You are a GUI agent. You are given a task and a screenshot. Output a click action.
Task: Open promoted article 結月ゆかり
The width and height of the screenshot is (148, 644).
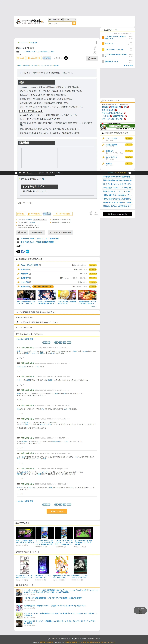click(25, 270)
